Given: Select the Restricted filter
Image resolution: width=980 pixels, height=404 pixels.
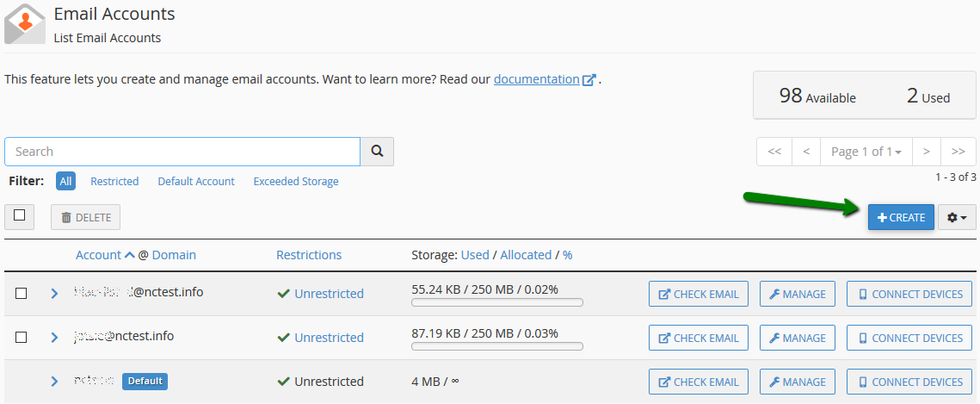Looking at the screenshot, I should pyautogui.click(x=114, y=182).
